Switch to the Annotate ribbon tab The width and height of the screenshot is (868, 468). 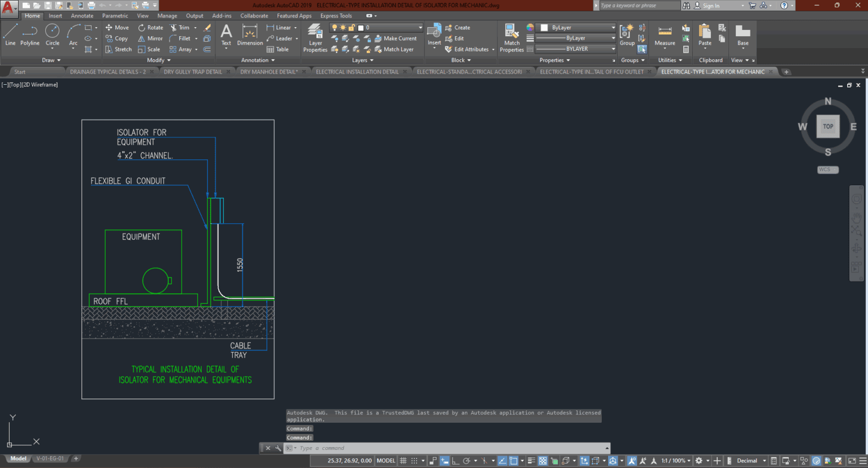tap(81, 15)
